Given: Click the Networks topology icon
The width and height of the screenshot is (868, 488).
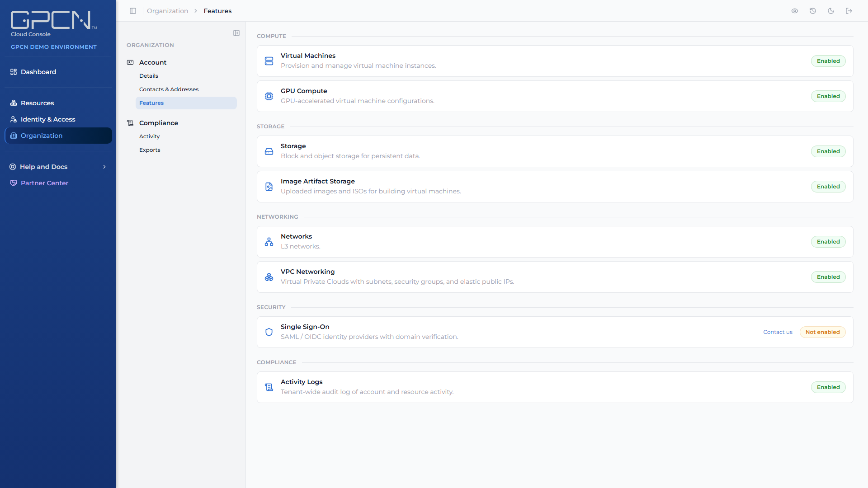Looking at the screenshot, I should click(x=269, y=242).
